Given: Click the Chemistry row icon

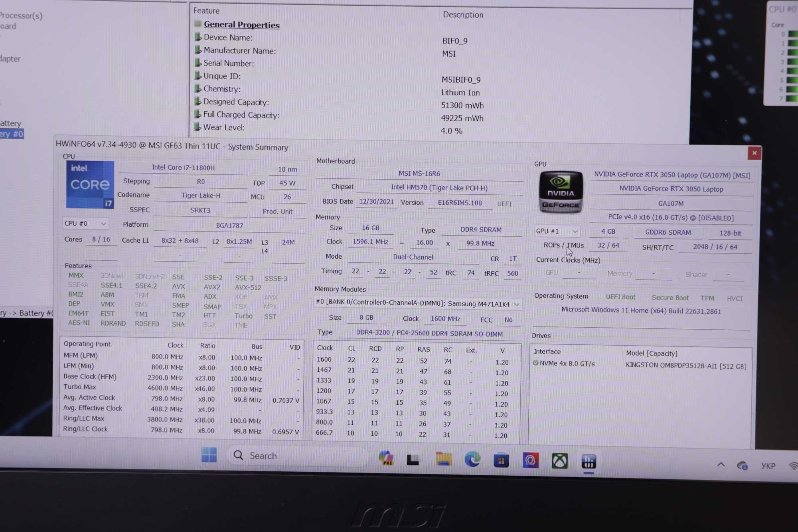Looking at the screenshot, I should click(198, 88).
